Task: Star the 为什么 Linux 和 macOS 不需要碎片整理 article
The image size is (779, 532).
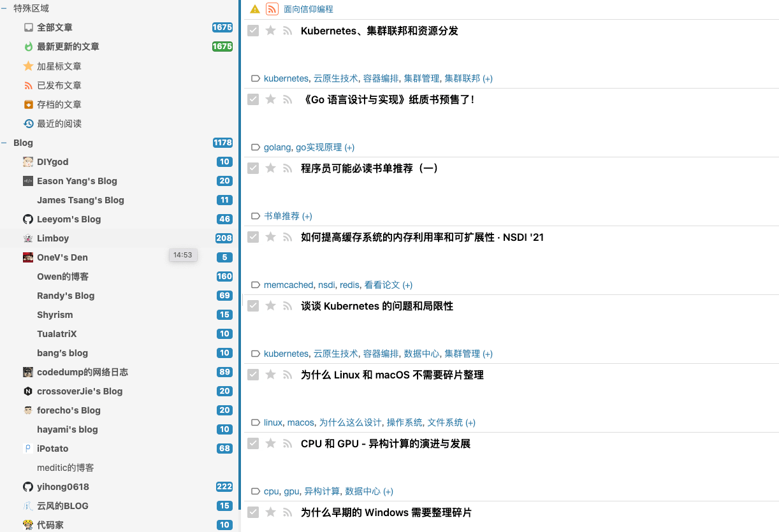Action: coord(270,375)
